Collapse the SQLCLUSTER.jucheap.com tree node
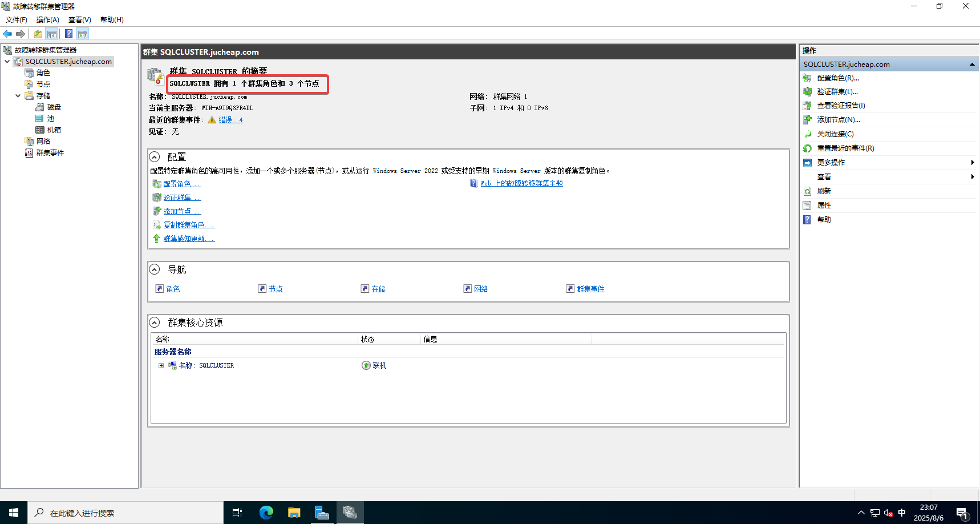 pyautogui.click(x=7, y=61)
